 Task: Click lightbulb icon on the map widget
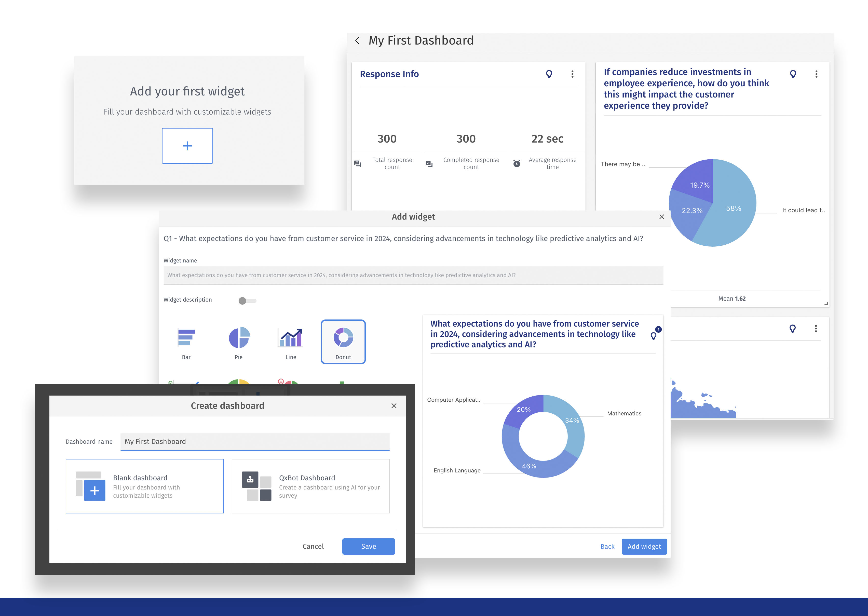pos(792,328)
